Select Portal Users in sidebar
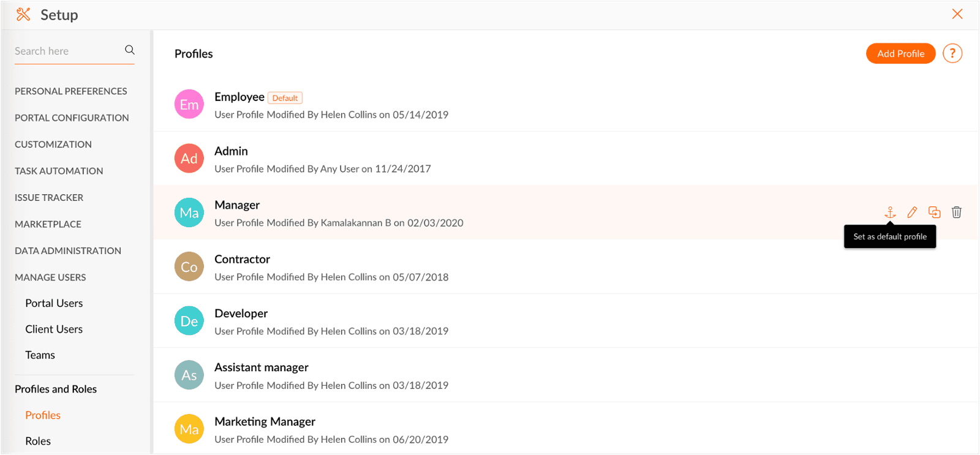Viewport: 980px width, 455px height. [x=54, y=303]
